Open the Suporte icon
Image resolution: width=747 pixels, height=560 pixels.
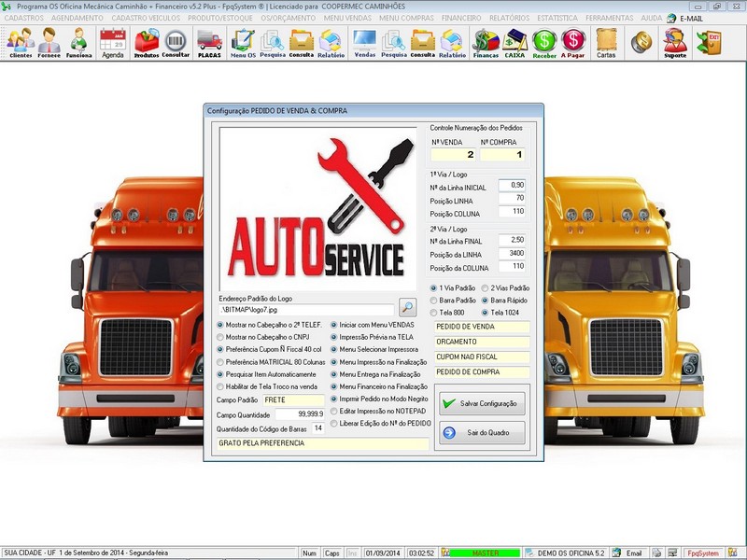coord(675,43)
